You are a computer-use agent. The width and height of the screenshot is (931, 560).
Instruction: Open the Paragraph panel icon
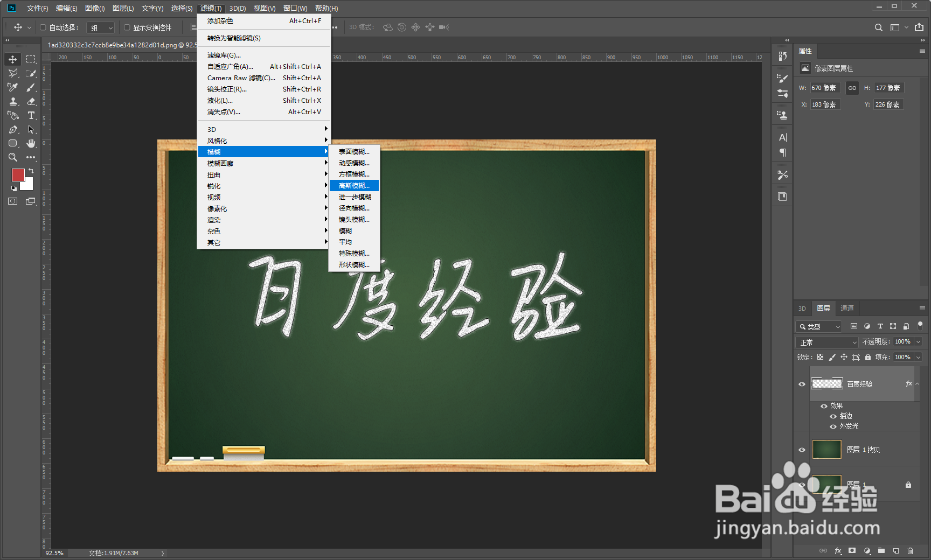(x=782, y=152)
